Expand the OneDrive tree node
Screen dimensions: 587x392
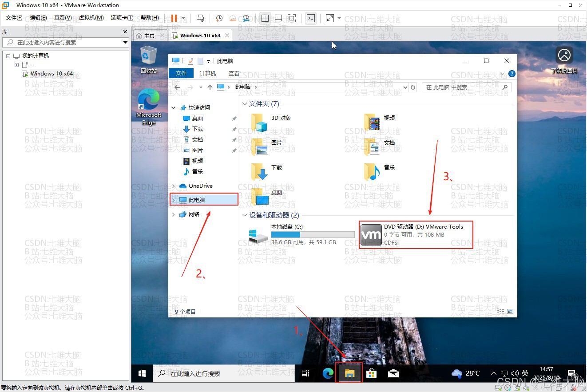pos(173,186)
